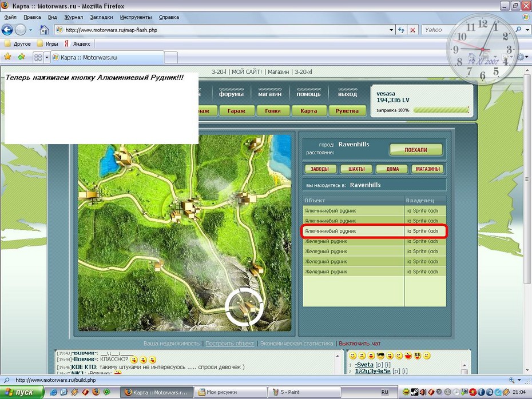Open the status bar zoom dropdown arrow
532x399 pixels.
point(519,380)
